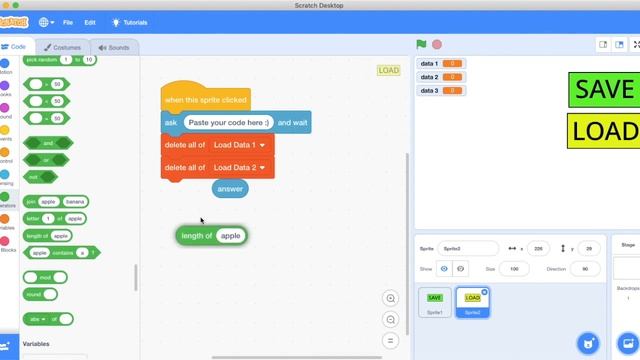Click the Add Extension button
The width and height of the screenshot is (640, 360).
click(8, 347)
